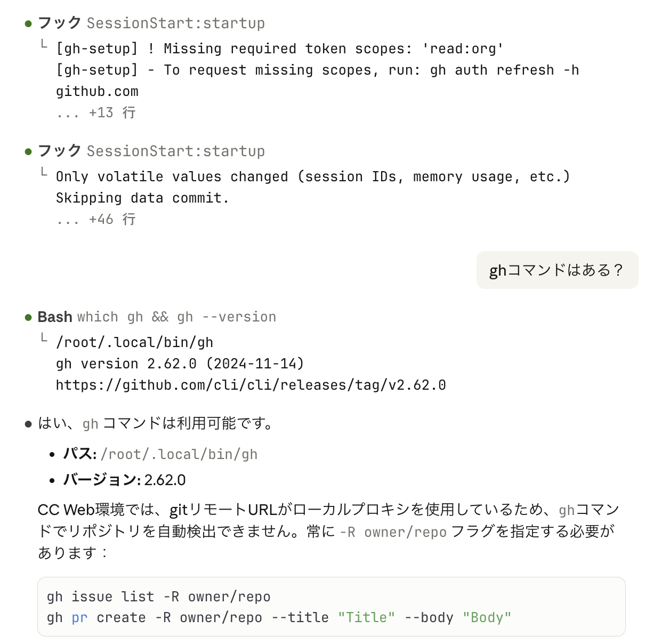The height and width of the screenshot is (644, 645).
Task: Click the └ connector beside the /root/.local/bin/gh output
Action: 44,339
